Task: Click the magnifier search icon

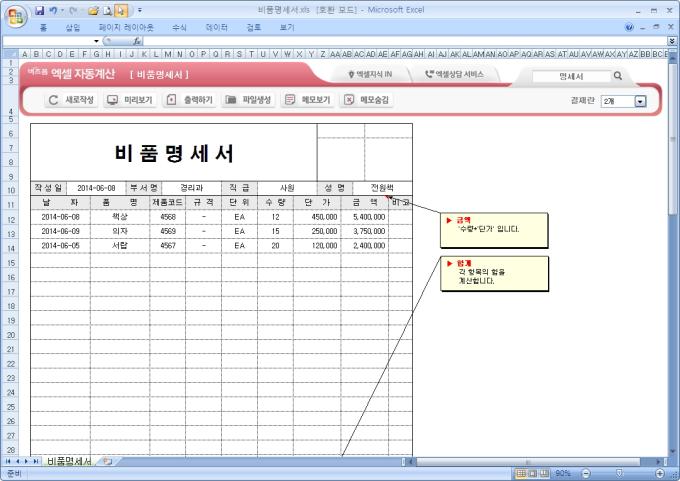Action: tap(618, 76)
